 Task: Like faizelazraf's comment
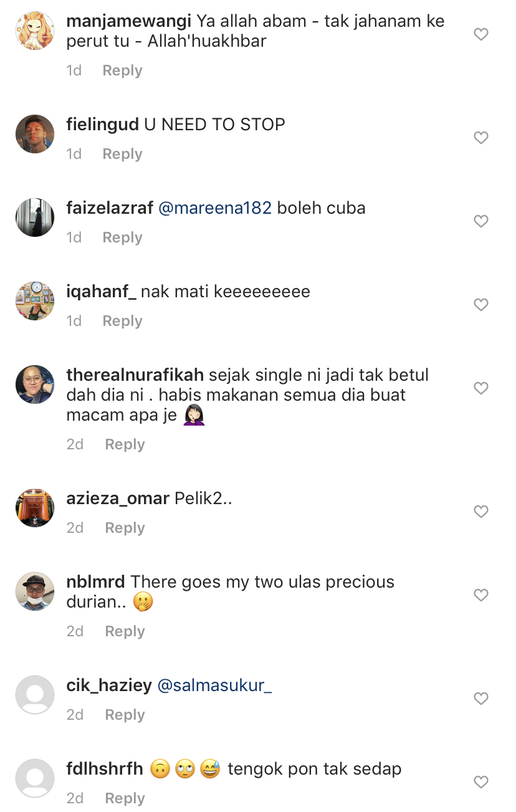pos(480,221)
